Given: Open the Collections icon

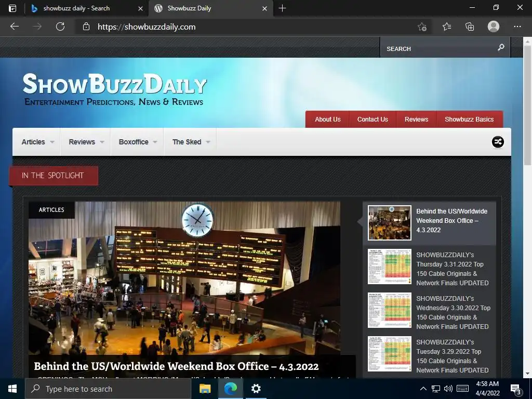Looking at the screenshot, I should [x=470, y=26].
